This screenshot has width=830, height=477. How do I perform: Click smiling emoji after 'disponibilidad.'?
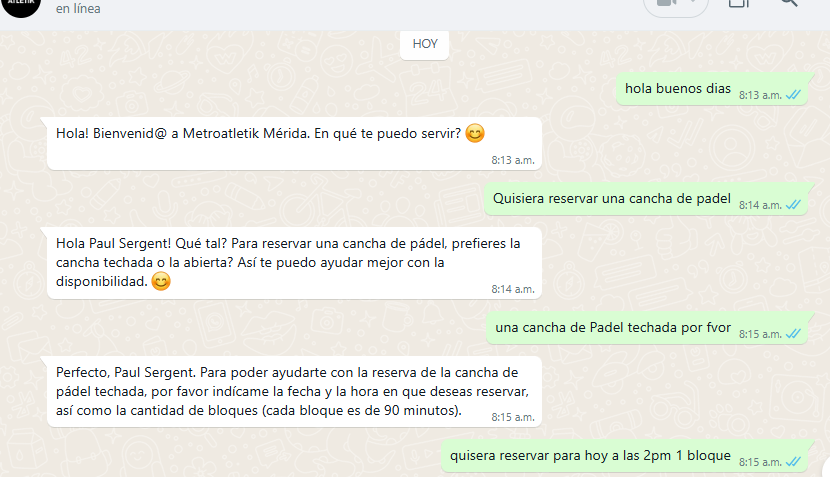161,281
